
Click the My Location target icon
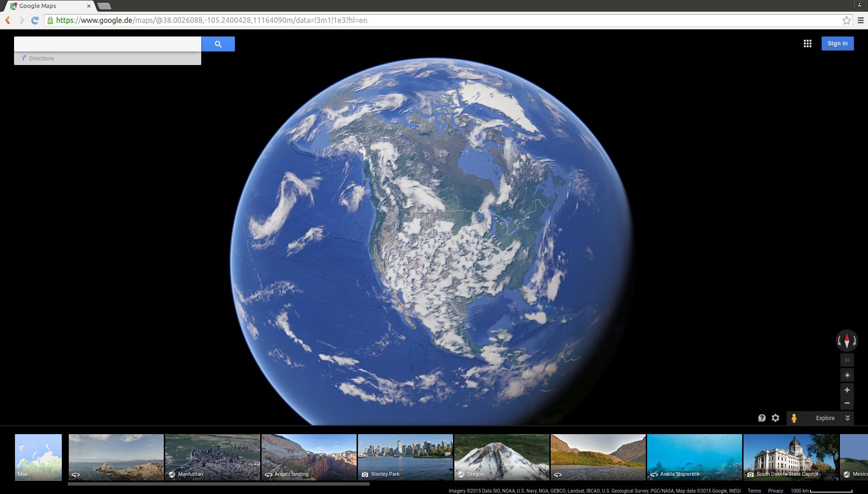(846, 375)
